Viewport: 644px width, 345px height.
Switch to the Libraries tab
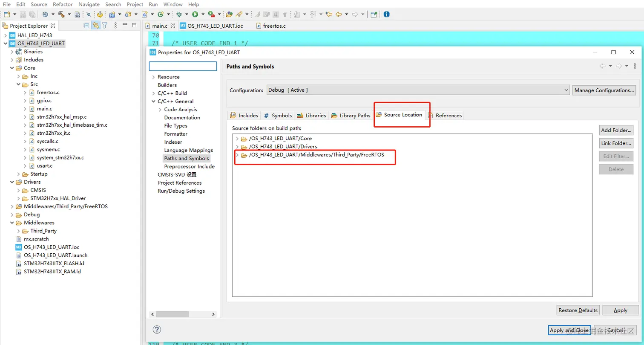pyautogui.click(x=311, y=116)
